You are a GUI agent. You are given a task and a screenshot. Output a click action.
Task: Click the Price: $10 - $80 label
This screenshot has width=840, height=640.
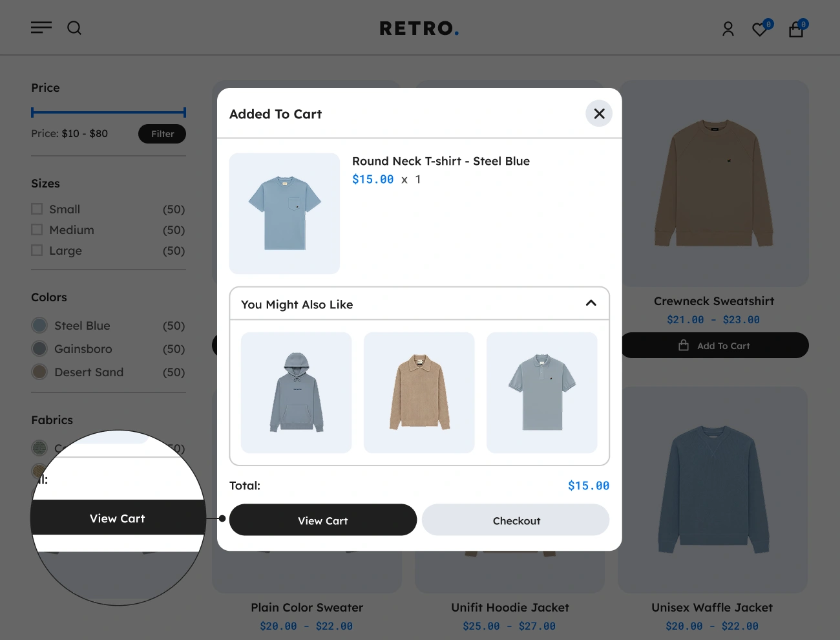[70, 134]
